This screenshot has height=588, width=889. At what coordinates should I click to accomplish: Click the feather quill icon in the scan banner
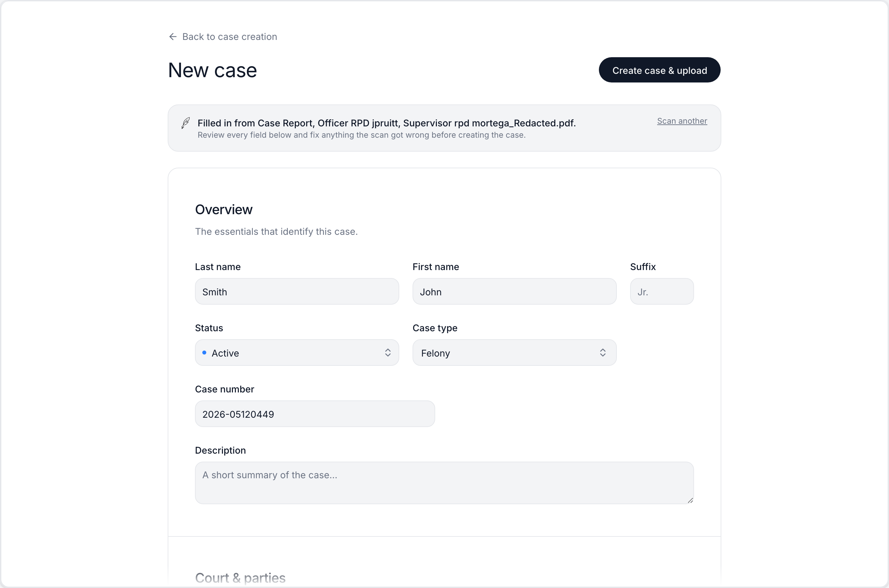click(186, 123)
